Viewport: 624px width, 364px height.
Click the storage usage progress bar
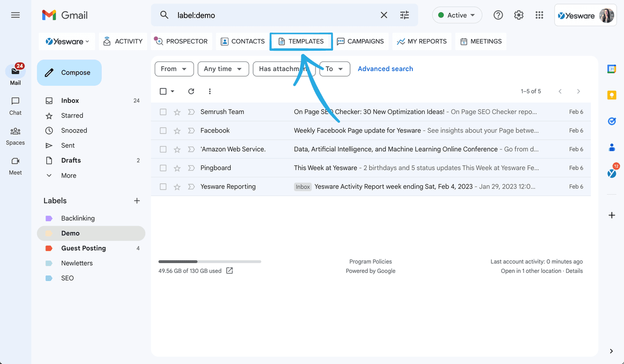click(210, 261)
